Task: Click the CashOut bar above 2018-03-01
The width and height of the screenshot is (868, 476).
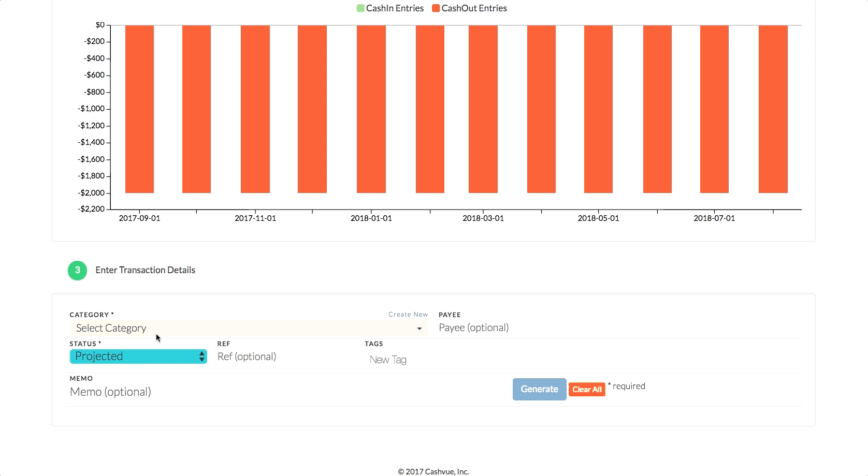Action: [x=483, y=109]
